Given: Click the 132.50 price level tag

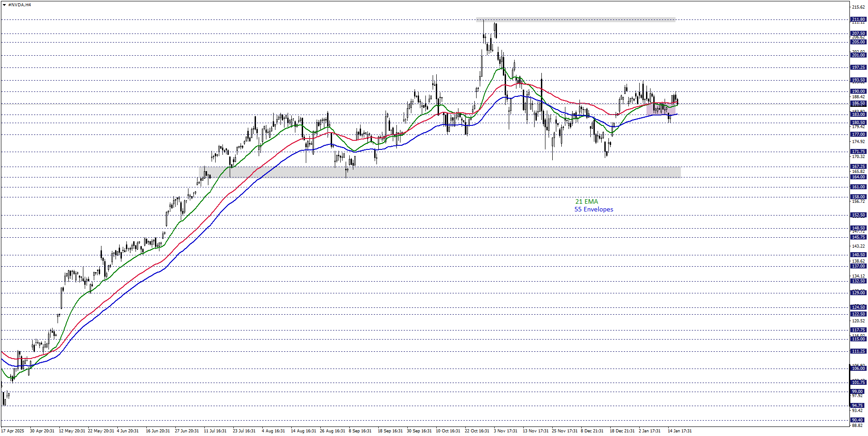Looking at the screenshot, I should point(858,281).
